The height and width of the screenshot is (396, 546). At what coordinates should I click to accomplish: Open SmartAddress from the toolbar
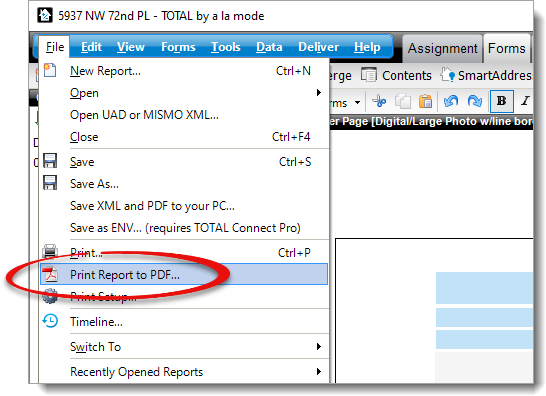pos(486,75)
